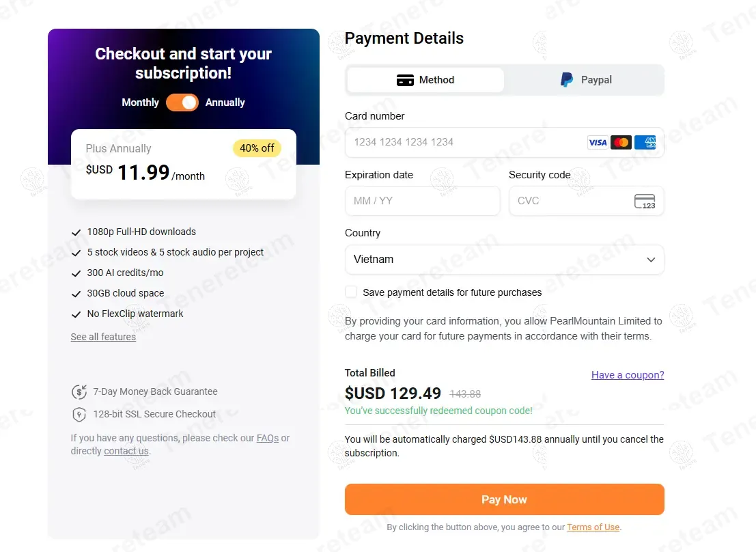Click the Mastercard logo icon

click(x=621, y=142)
